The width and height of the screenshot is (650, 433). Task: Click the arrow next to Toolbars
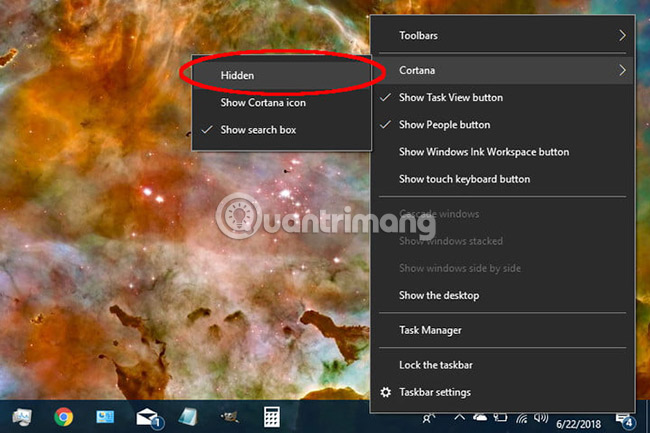(622, 36)
